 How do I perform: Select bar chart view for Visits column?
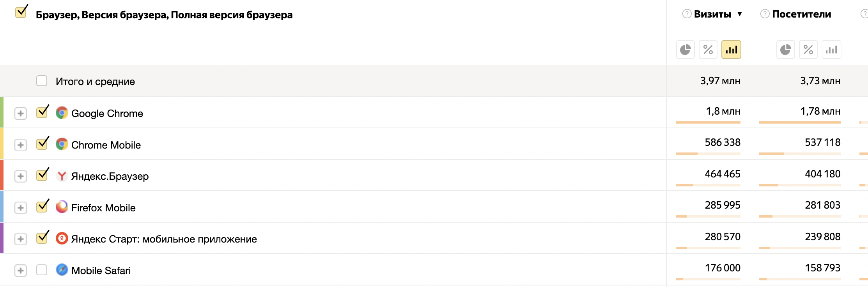(x=731, y=50)
